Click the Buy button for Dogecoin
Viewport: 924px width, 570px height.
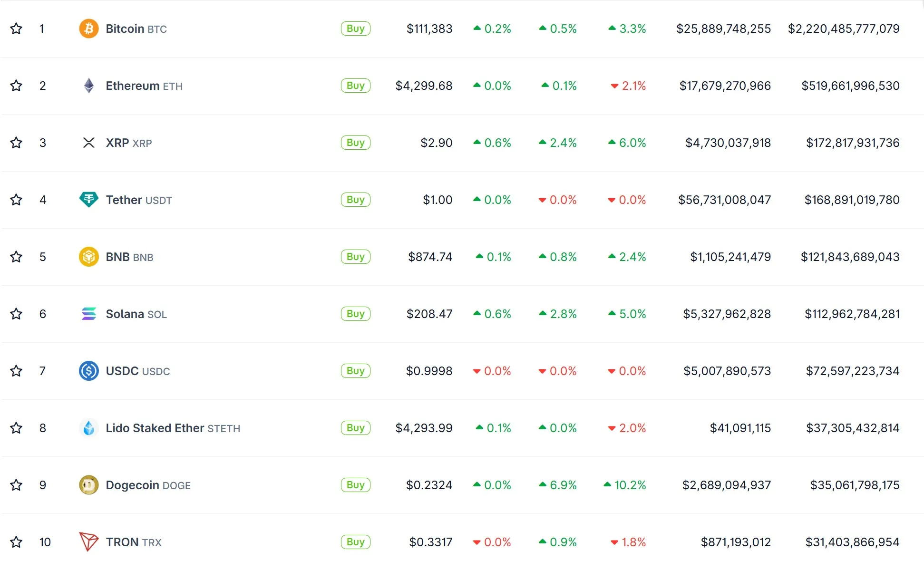click(355, 485)
